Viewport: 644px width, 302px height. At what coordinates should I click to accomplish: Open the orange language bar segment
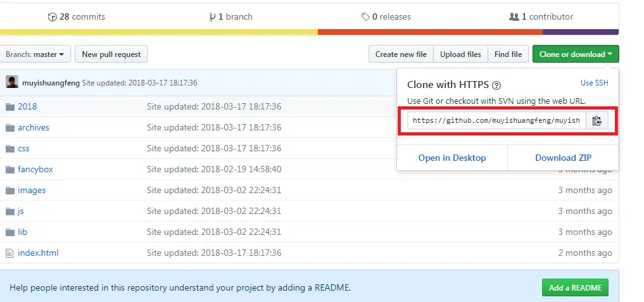point(430,32)
